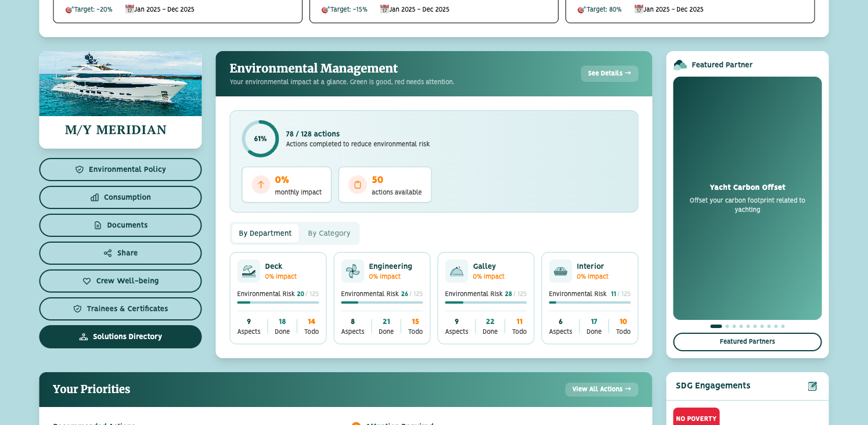Click Engineering 21 Done count
The image size is (868, 425).
[386, 322]
